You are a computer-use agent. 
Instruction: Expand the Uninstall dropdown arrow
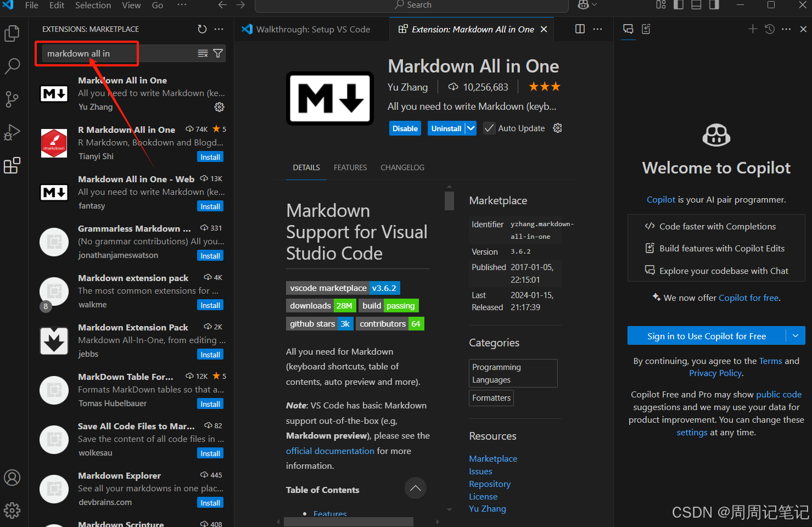click(x=471, y=128)
